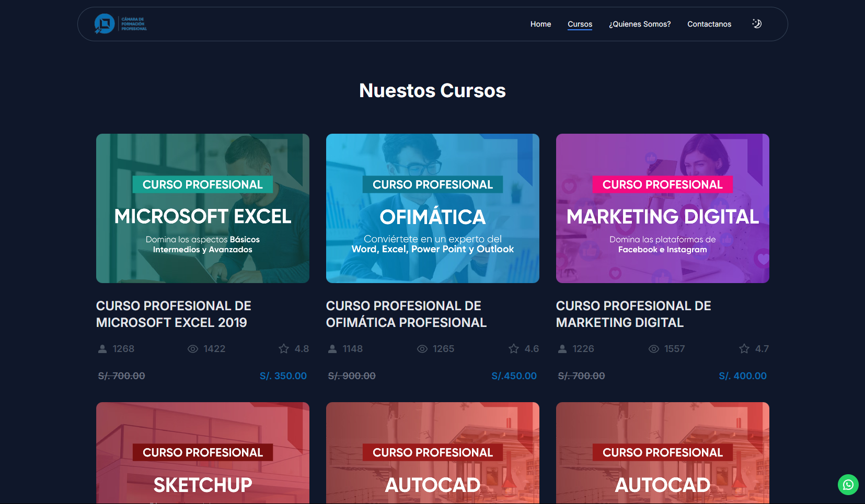Click rating star on Marketing Digital course
865x504 pixels.
pyautogui.click(x=744, y=348)
